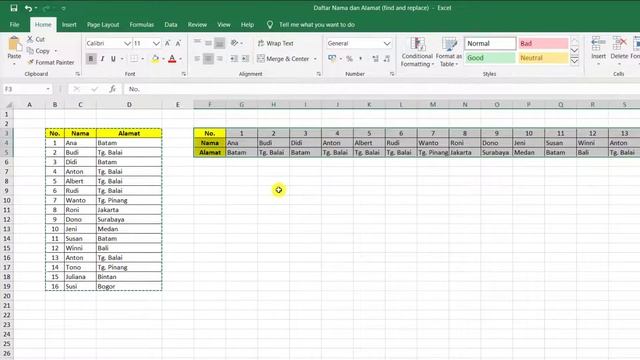The image size is (640, 360).
Task: Toggle Underline formatting
Action: [x=113, y=59]
